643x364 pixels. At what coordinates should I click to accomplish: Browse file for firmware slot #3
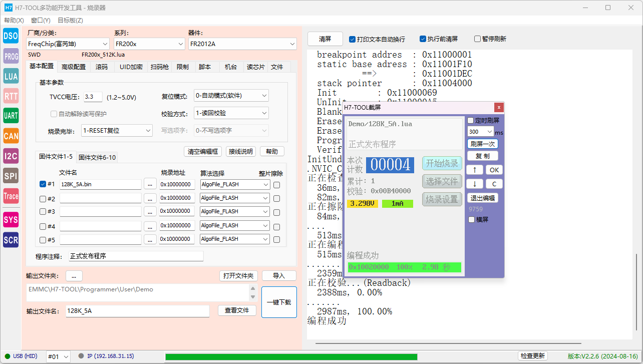[150, 212]
